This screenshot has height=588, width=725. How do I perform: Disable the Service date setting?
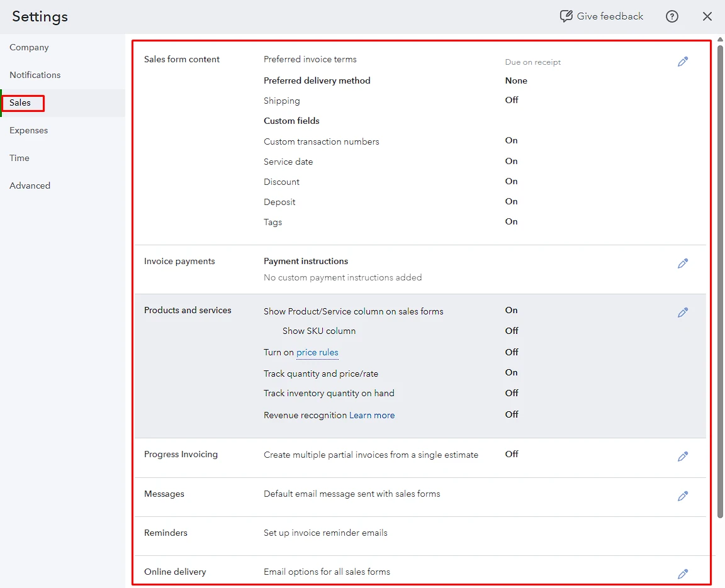(x=511, y=161)
